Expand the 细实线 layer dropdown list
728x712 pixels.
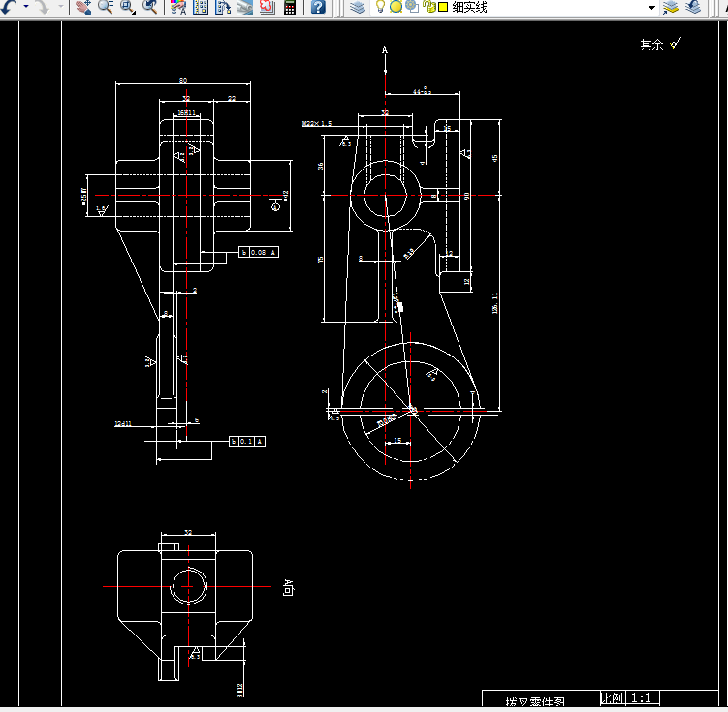coord(651,7)
